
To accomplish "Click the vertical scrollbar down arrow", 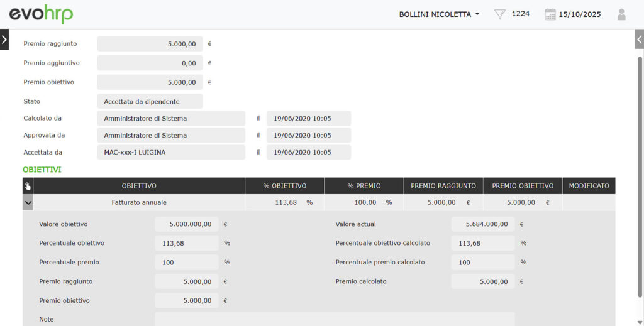I will click(x=640, y=322).
